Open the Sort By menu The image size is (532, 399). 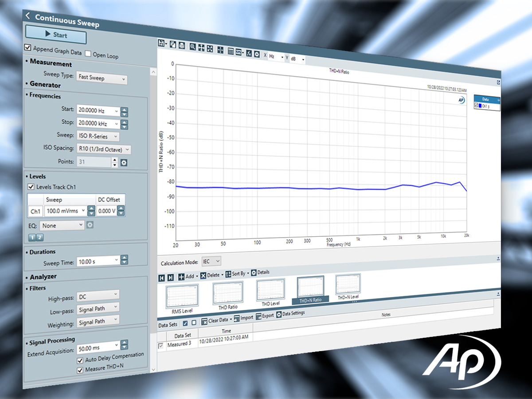238,274
